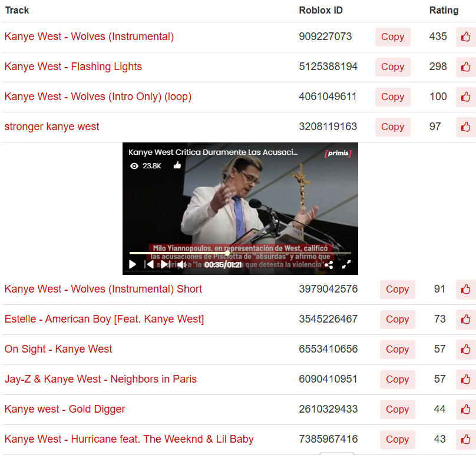Upvote the Flashing Lights track
Viewport: 476px width, 455px height.
coord(465,67)
